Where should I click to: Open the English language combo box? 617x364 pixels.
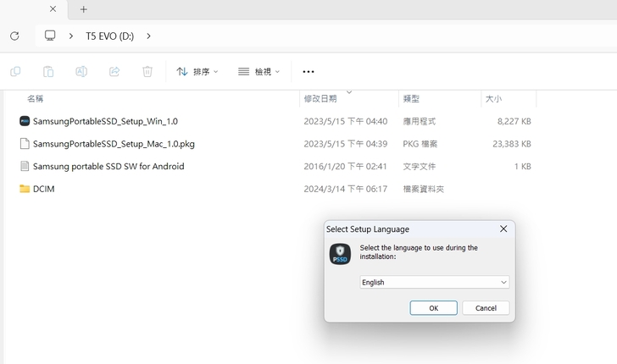point(435,282)
